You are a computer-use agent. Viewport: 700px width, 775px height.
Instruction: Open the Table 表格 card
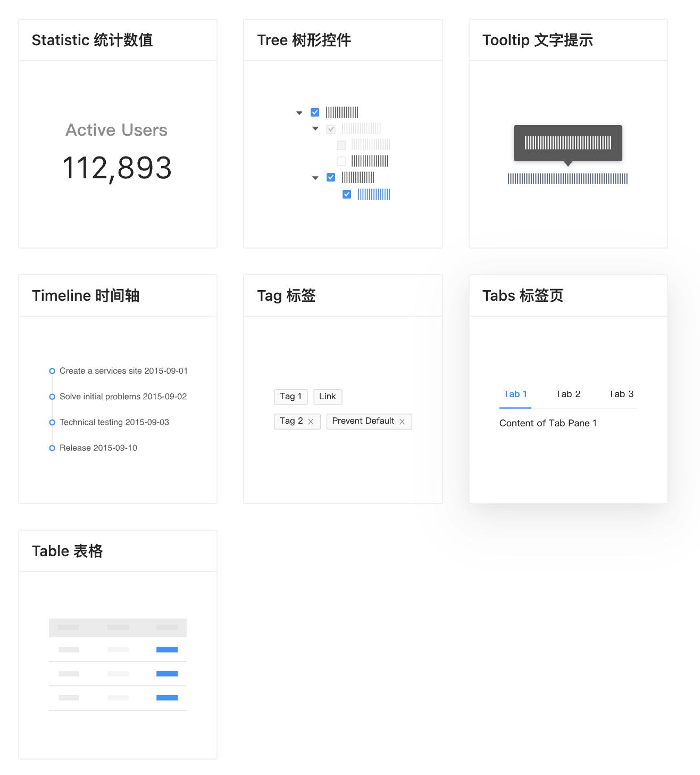point(118,645)
